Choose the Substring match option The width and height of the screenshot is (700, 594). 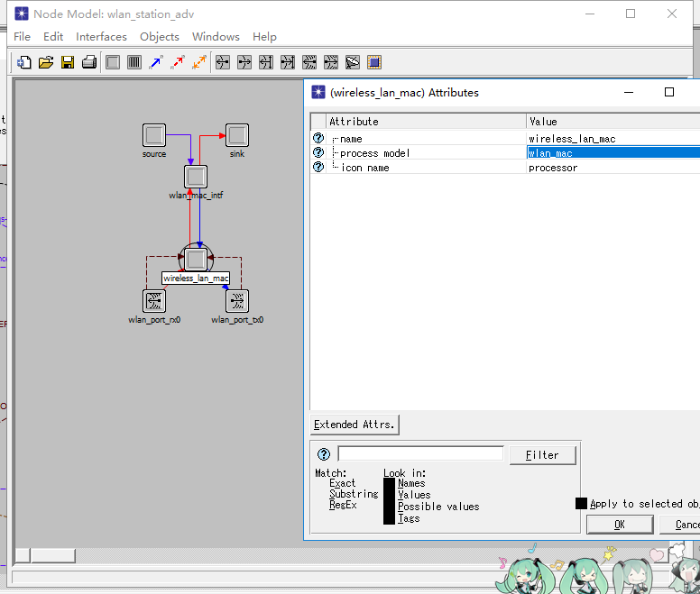[354, 494]
